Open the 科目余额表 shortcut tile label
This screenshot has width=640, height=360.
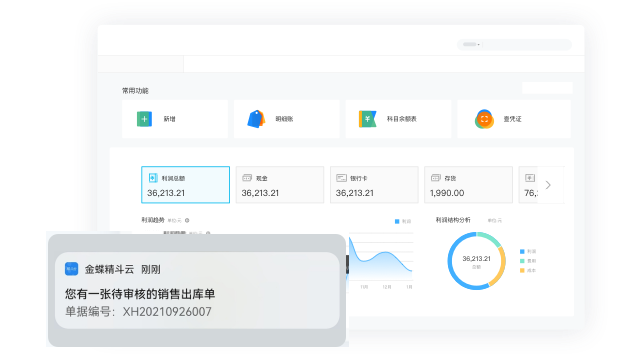tap(402, 119)
